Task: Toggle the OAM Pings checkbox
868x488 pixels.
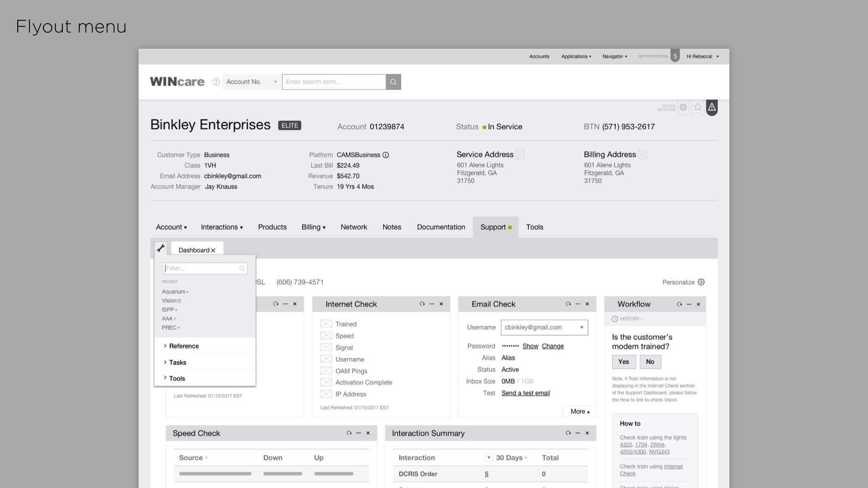Action: point(326,371)
